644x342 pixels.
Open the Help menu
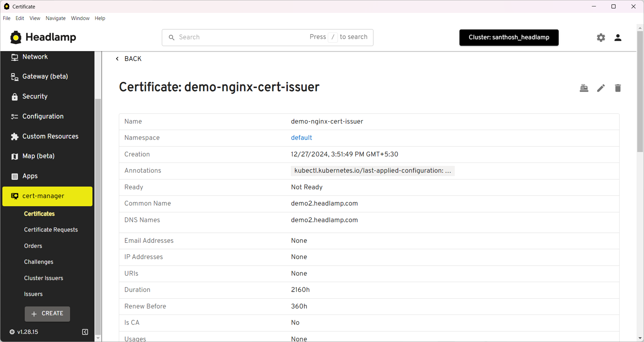pos(100,18)
